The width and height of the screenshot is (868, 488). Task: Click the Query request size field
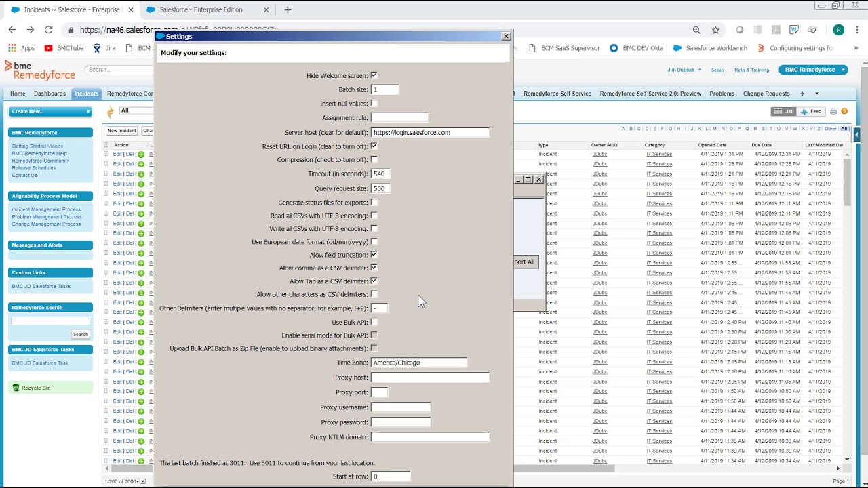[x=380, y=188]
